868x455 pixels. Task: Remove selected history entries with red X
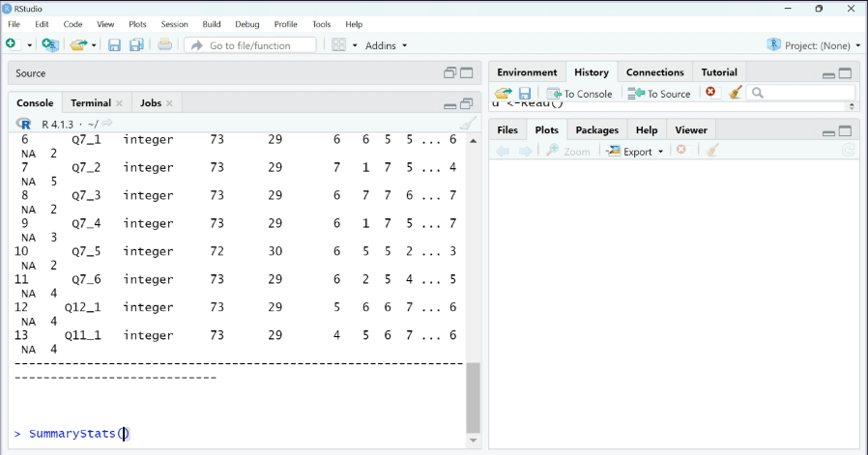click(711, 93)
